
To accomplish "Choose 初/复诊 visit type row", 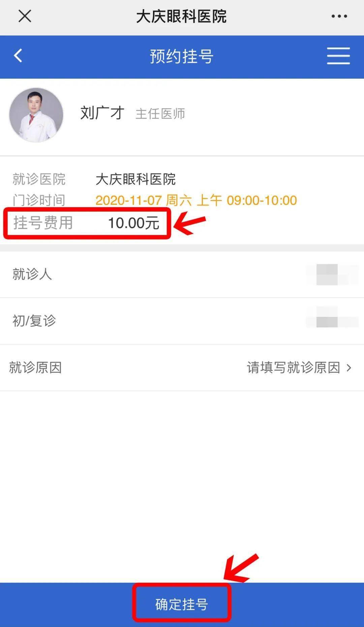I will 182,321.
